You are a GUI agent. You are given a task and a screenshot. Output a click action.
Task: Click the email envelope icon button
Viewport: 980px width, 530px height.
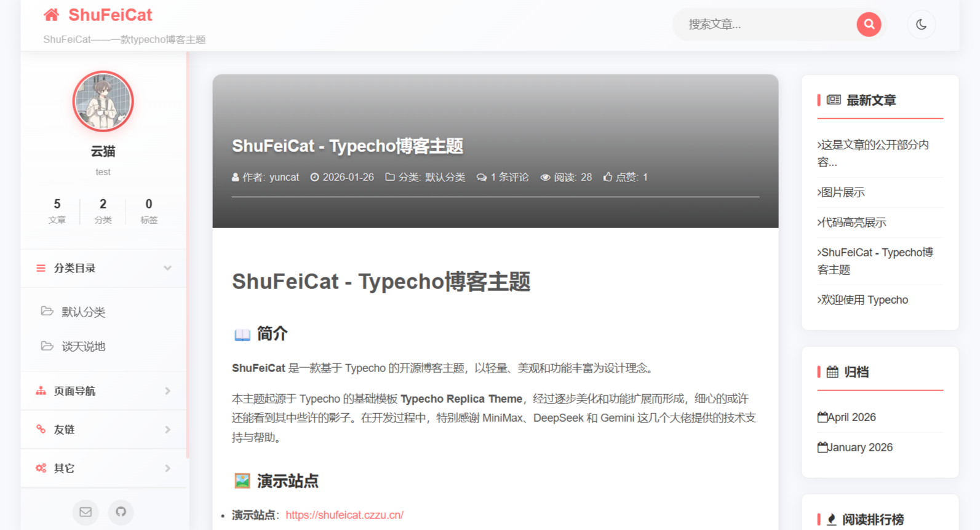coord(86,512)
